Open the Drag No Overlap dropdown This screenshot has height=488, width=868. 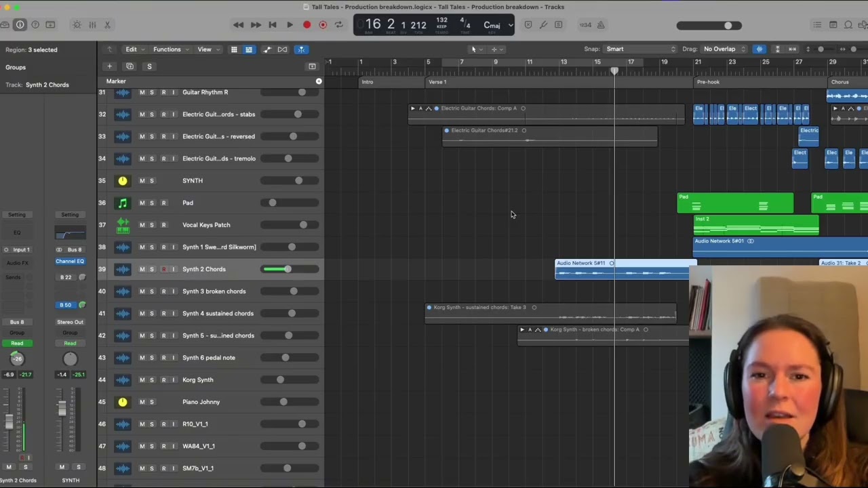724,49
